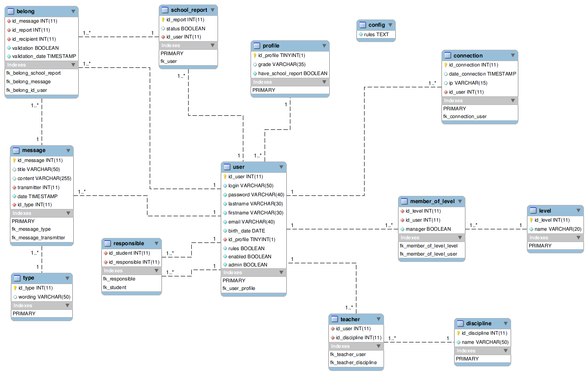This screenshot has height=375, width=588.
Task: Toggle the Indexes arrow in the connection table
Action: coord(512,100)
